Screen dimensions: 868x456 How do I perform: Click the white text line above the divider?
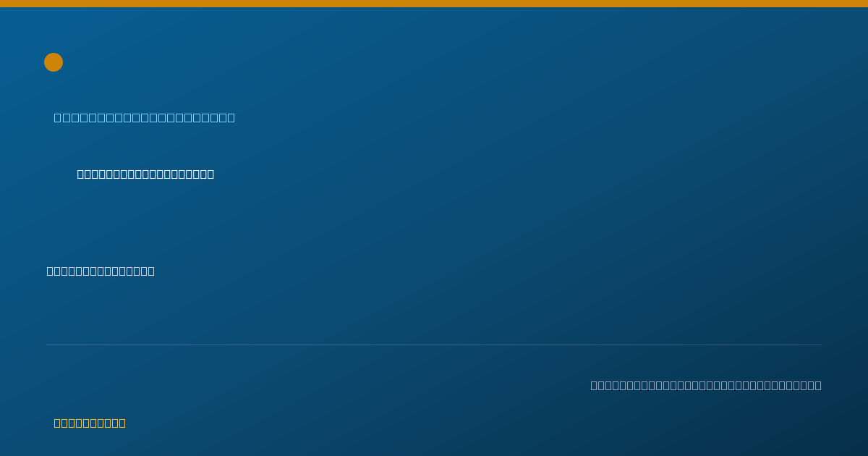click(x=101, y=271)
